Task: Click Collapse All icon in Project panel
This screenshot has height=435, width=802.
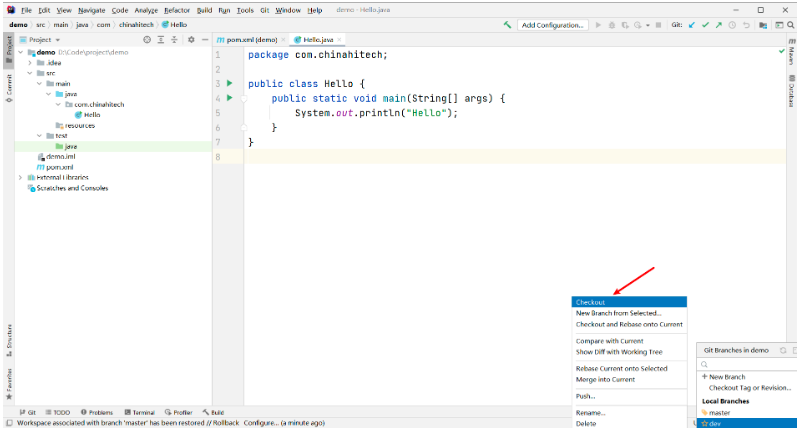Action: point(174,39)
